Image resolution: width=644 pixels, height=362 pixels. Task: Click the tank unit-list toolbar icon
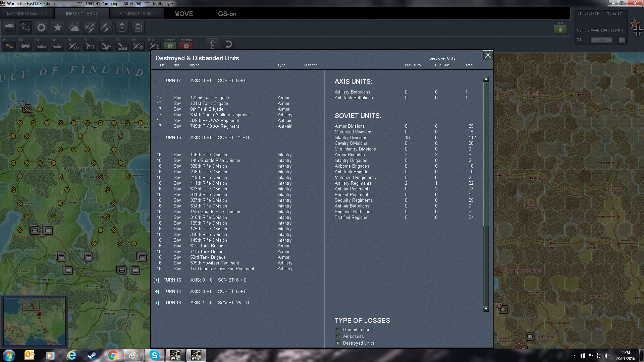pos(9,27)
